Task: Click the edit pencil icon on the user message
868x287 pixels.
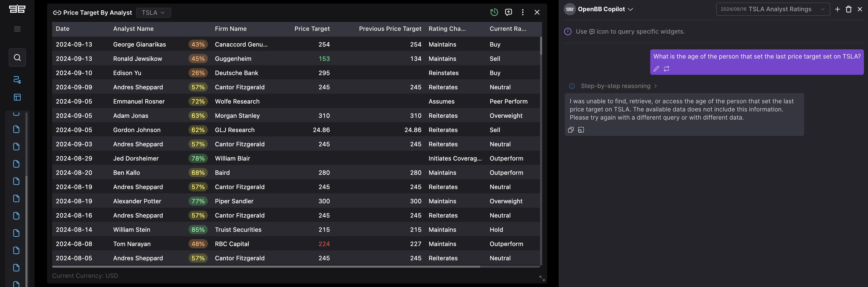Action: [x=656, y=69]
